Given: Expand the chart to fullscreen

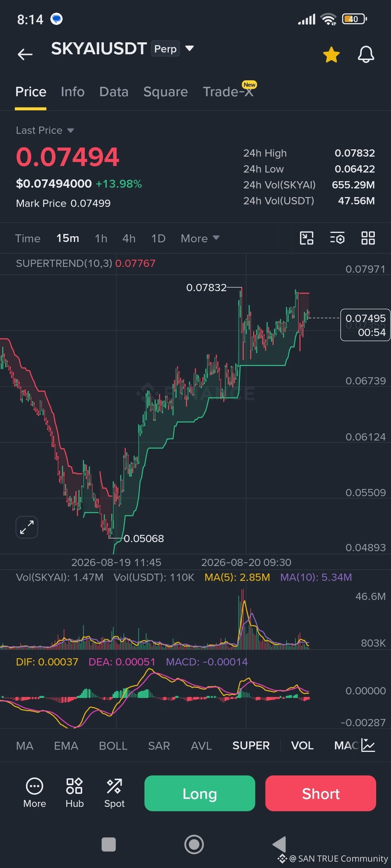Looking at the screenshot, I should click(27, 527).
